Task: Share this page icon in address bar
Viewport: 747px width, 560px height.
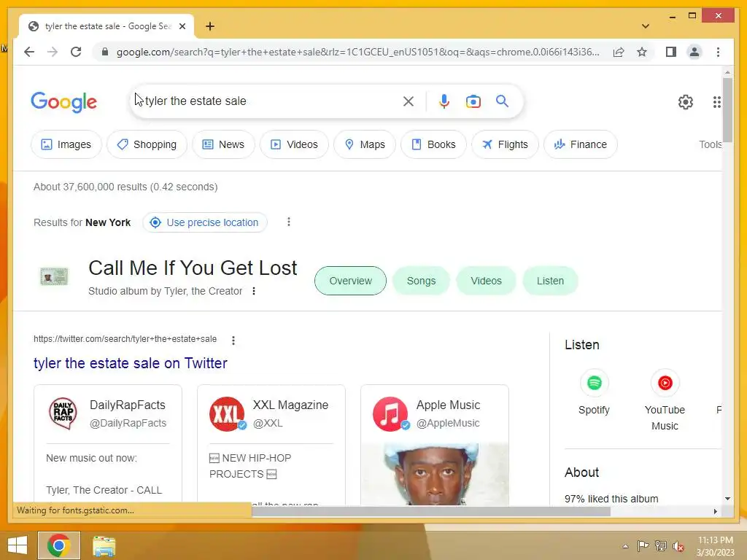Action: pyautogui.click(x=619, y=52)
